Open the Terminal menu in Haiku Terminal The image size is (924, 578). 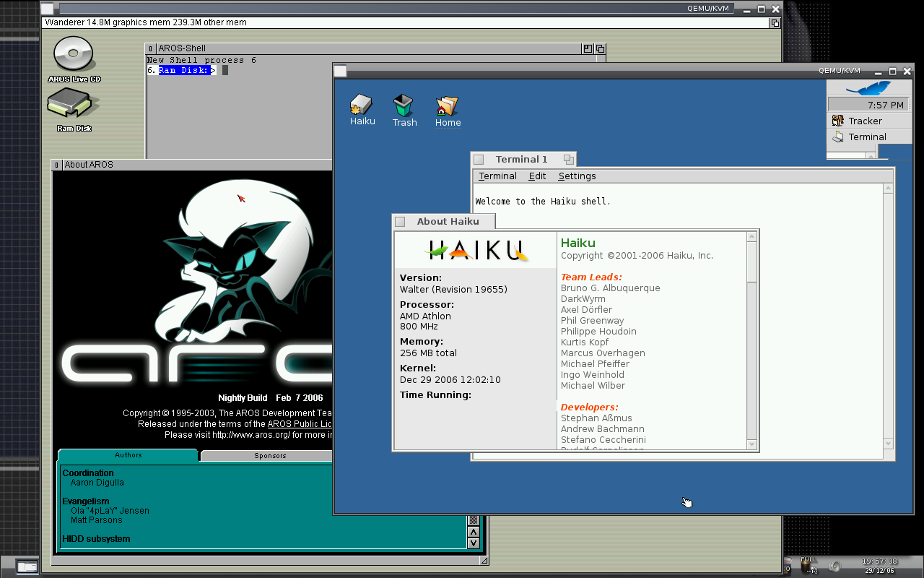[497, 176]
